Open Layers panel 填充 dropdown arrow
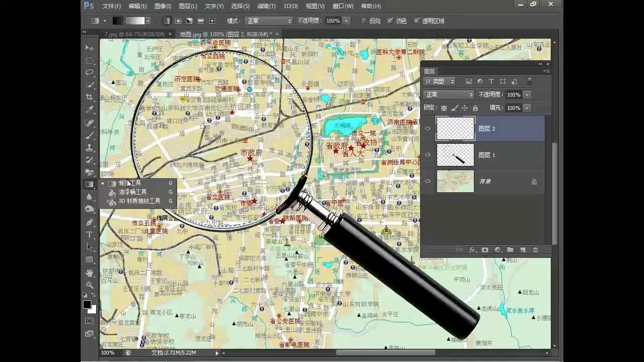644x362 pixels. tap(527, 108)
